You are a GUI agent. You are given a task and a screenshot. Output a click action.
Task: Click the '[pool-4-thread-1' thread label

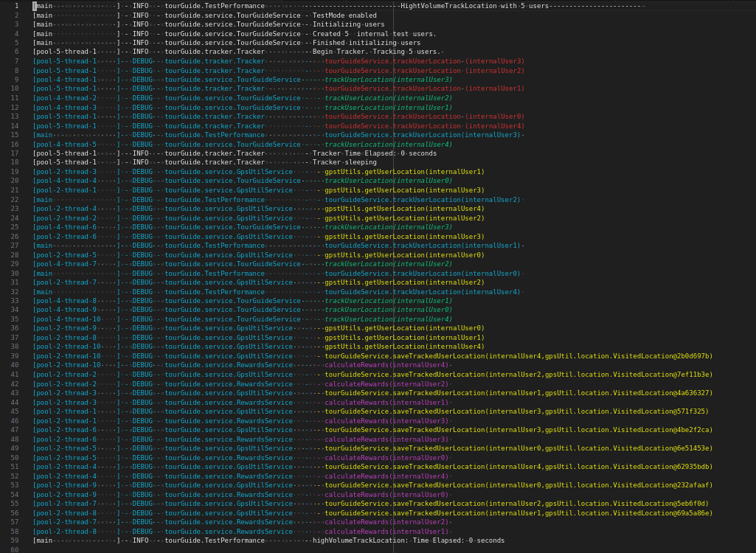click(x=65, y=80)
